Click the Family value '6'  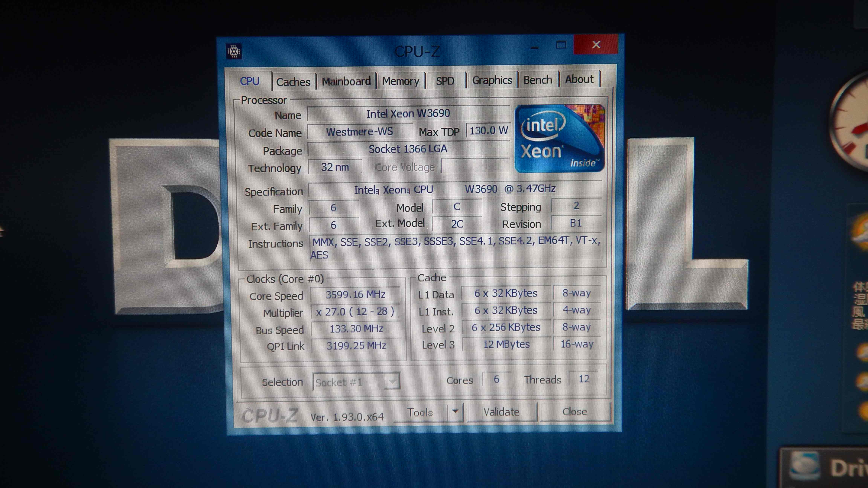tap(333, 208)
